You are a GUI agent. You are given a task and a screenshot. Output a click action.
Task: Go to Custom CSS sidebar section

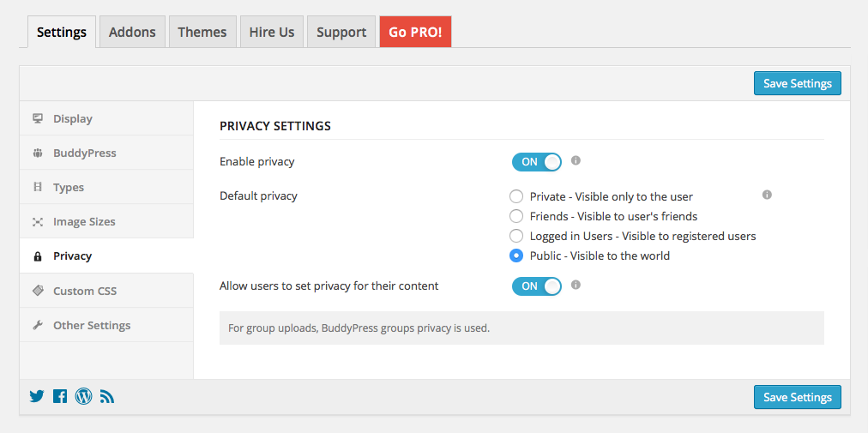(x=84, y=291)
